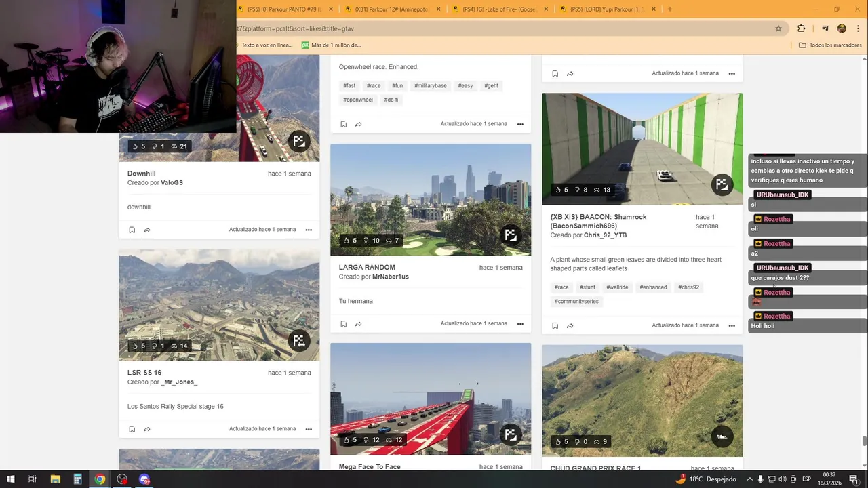Share the Shamrock race card
The height and width of the screenshot is (488, 868).
[x=570, y=325]
